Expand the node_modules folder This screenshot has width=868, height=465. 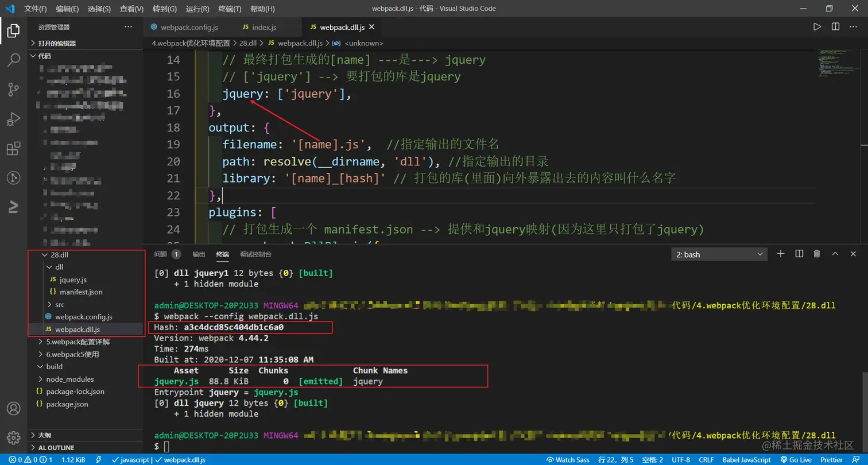84,379
